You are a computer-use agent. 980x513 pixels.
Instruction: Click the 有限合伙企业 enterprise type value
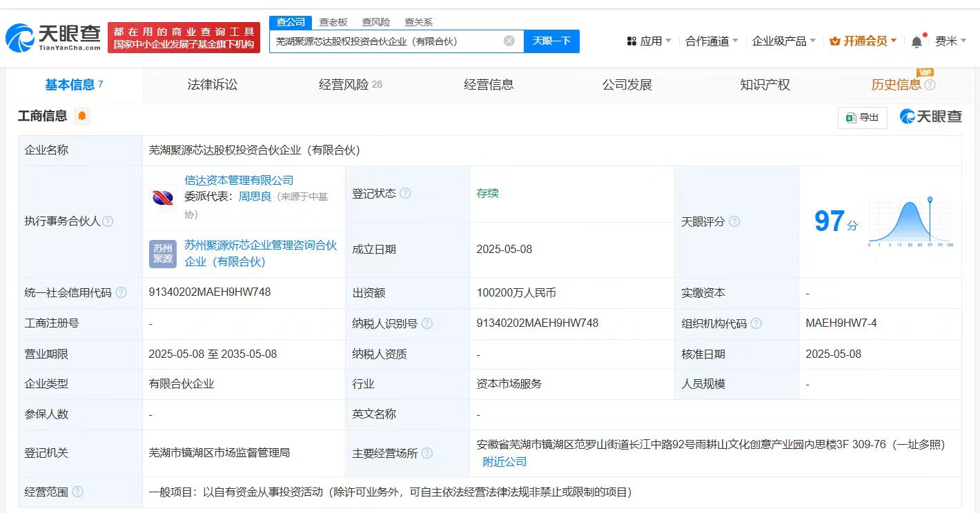coord(182,384)
